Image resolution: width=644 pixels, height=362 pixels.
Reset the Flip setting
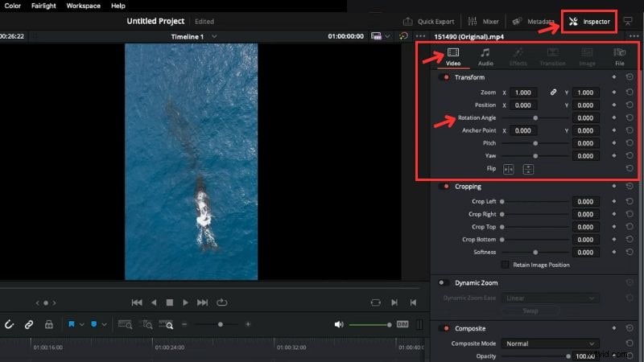coord(630,169)
